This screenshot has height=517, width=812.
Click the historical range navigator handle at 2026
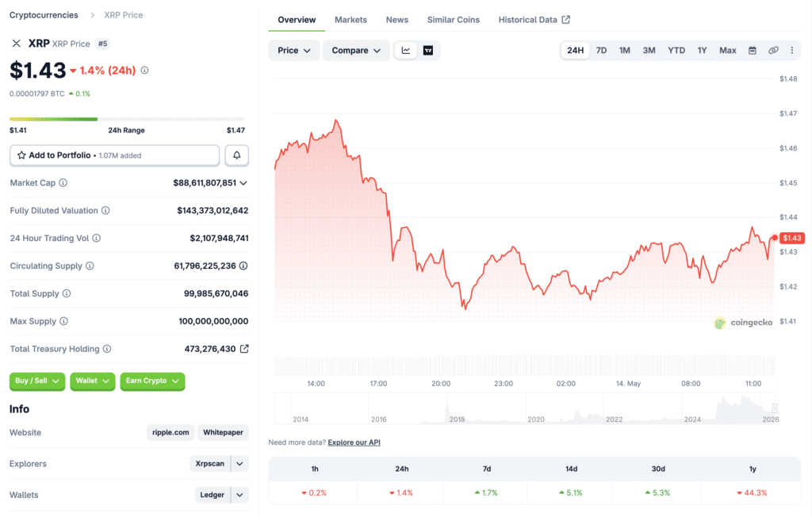(775, 408)
